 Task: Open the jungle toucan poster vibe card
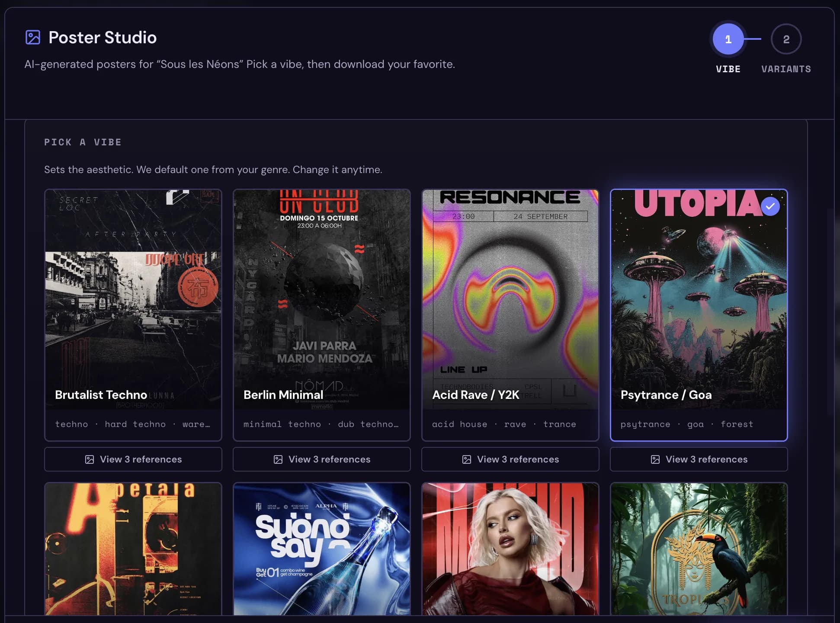pyautogui.click(x=699, y=549)
